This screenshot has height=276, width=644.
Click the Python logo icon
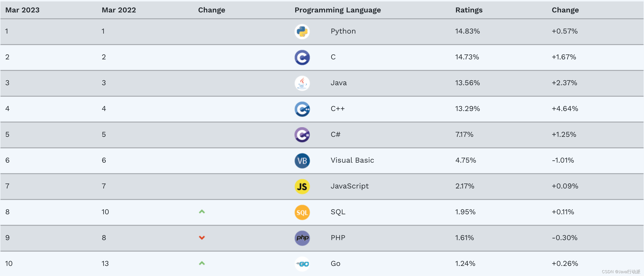coord(302,32)
